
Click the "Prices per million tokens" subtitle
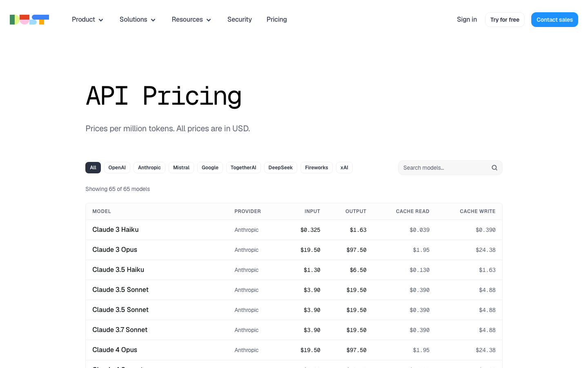tap(168, 128)
